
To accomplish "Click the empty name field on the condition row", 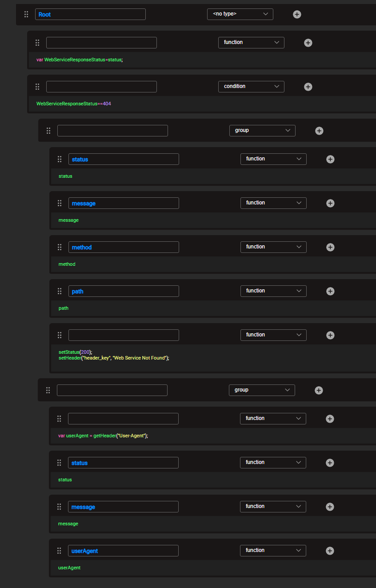I will 101,87.
